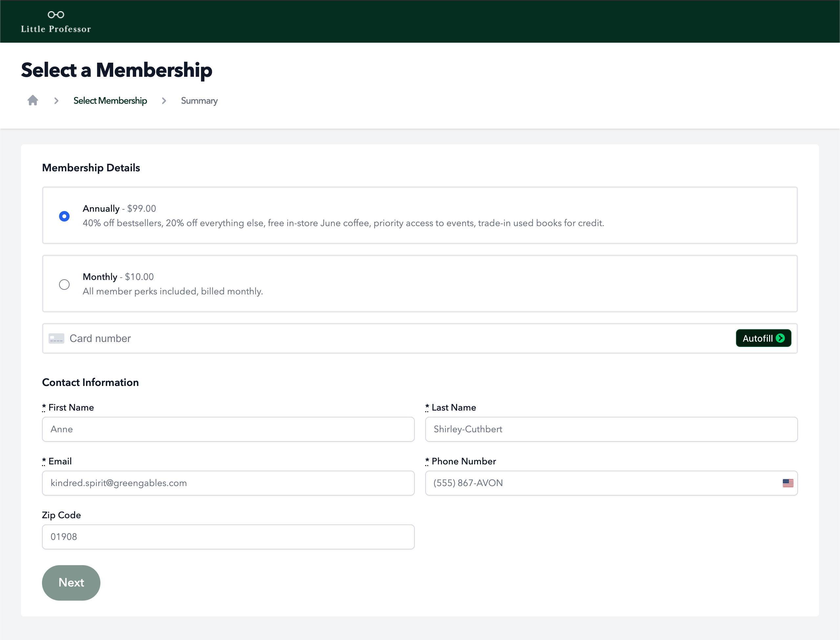Click into the Last Name field

pos(612,429)
